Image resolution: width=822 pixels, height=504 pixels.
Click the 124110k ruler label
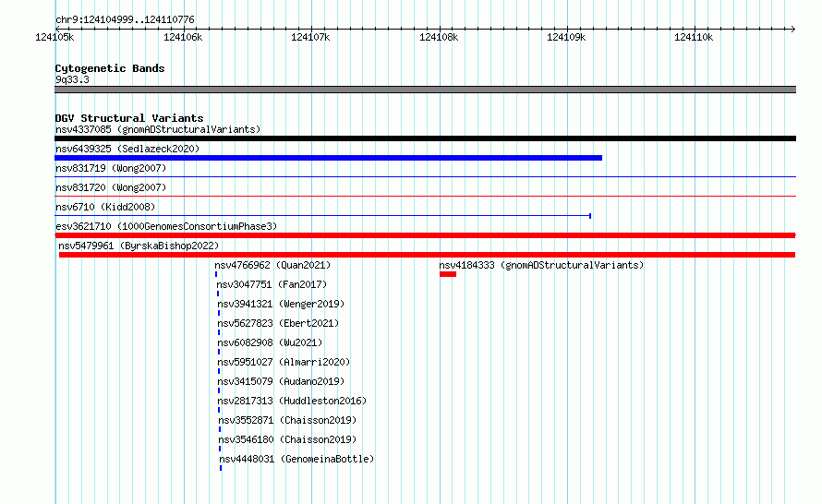(x=694, y=37)
